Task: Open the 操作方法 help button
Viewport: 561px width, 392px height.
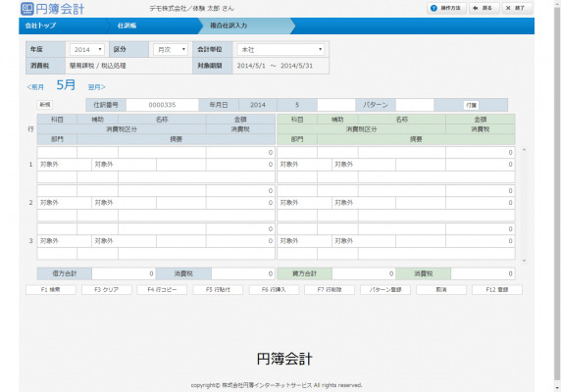Action: tap(446, 8)
